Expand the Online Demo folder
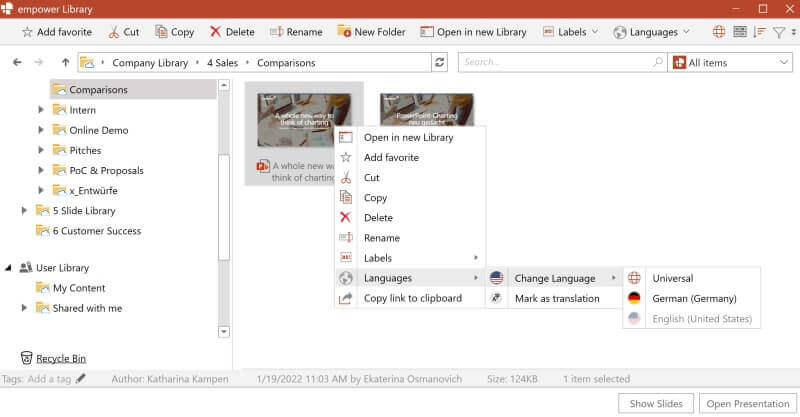The height and width of the screenshot is (417, 800). (41, 130)
